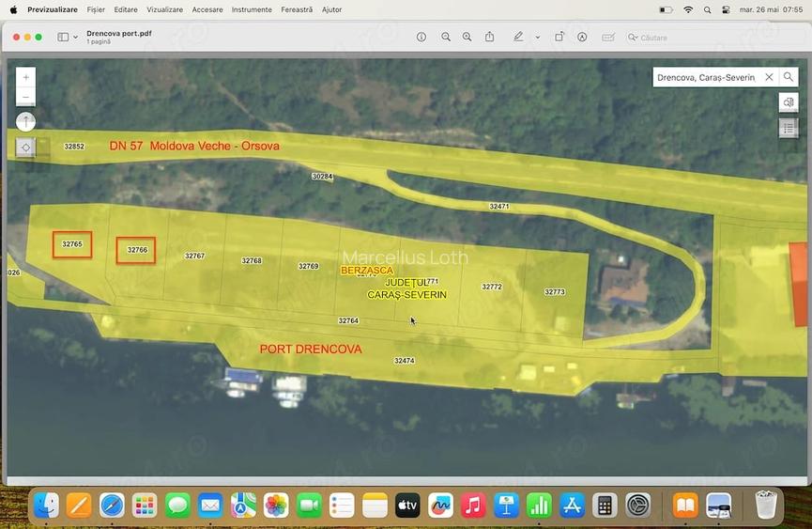Viewport: 812px width, 529px height.
Task: Zoom in using the toolbar magnifier
Action: 467,38
